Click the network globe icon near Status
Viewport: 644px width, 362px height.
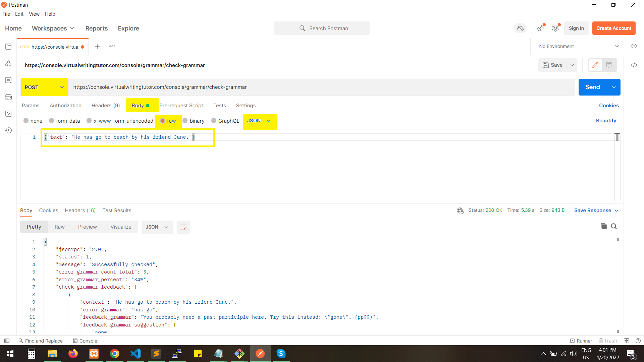(460, 210)
